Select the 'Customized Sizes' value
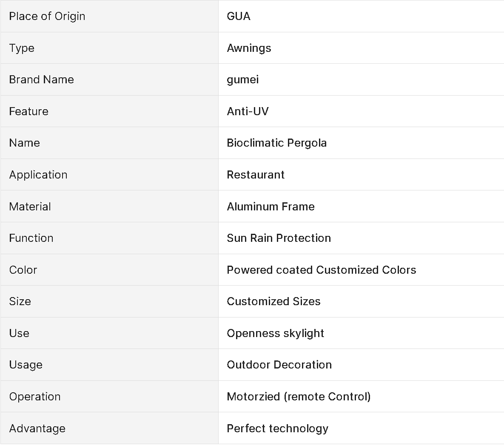504x445 pixels. pos(273,301)
